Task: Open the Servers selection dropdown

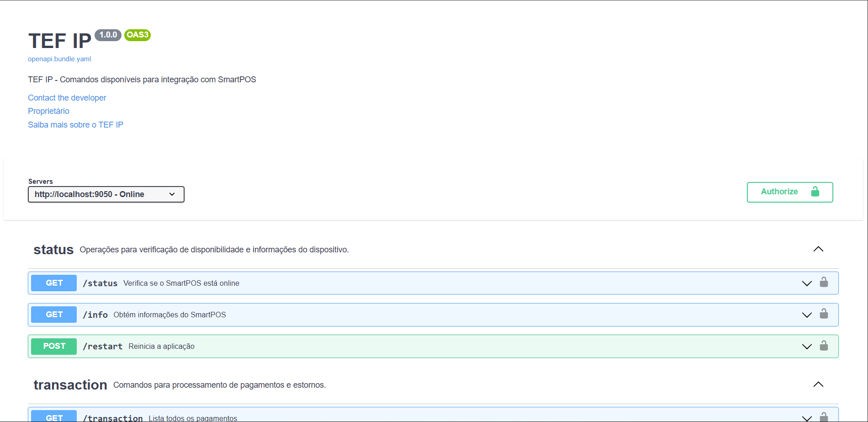Action: click(106, 194)
